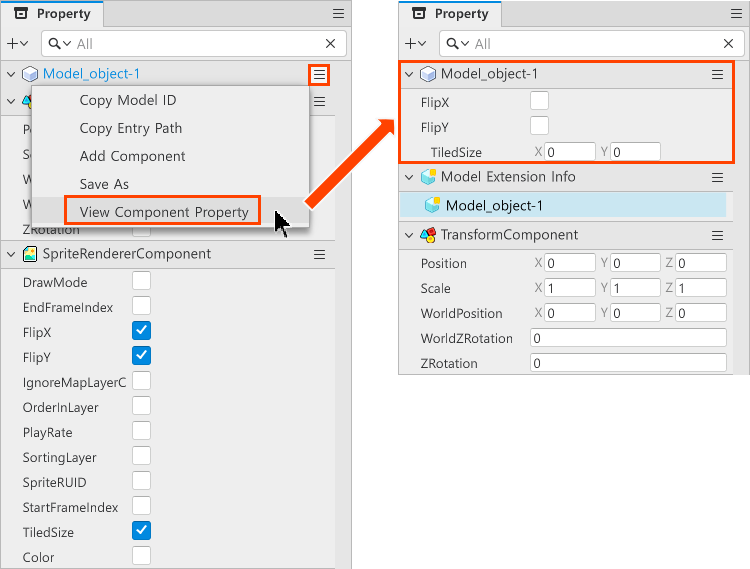
Task: Click the Scale X value field
Action: (x=570, y=288)
